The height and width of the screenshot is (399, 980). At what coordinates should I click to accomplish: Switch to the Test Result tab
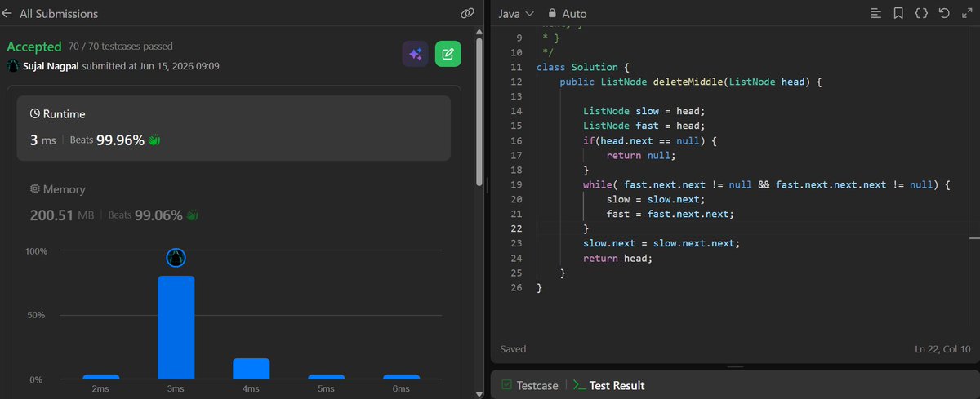[608, 385]
